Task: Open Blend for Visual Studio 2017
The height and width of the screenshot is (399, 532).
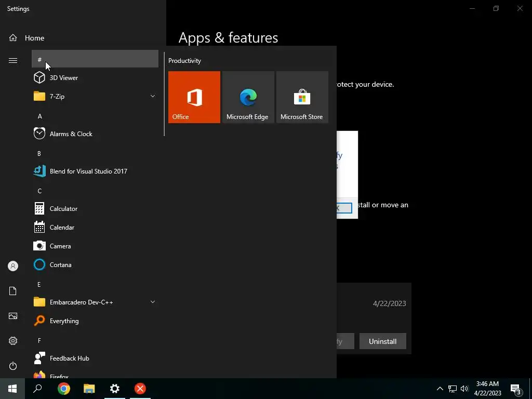Action: tap(95, 171)
